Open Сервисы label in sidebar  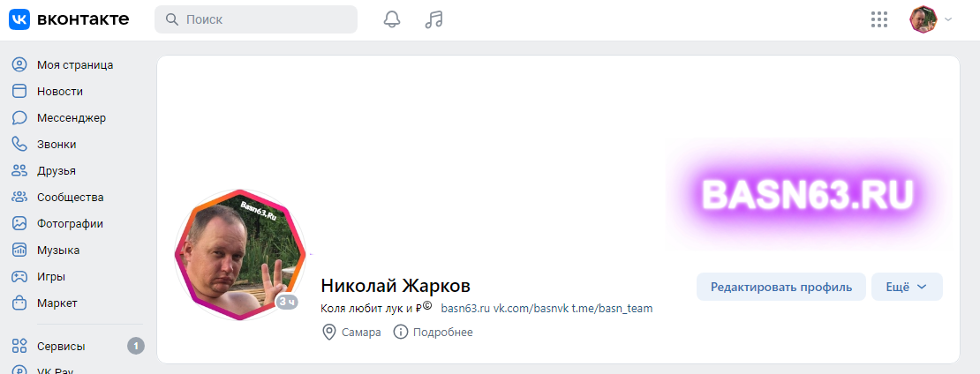click(x=61, y=346)
